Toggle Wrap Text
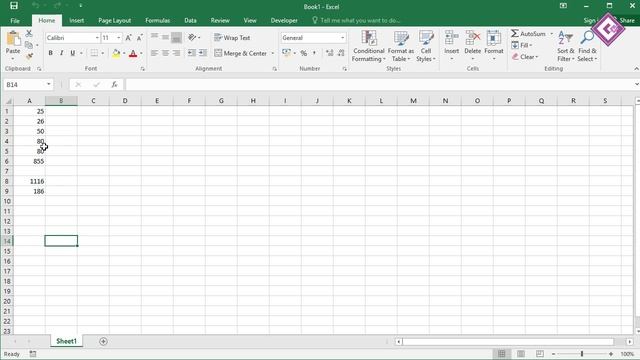The width and height of the screenshot is (640, 360). [x=232, y=38]
